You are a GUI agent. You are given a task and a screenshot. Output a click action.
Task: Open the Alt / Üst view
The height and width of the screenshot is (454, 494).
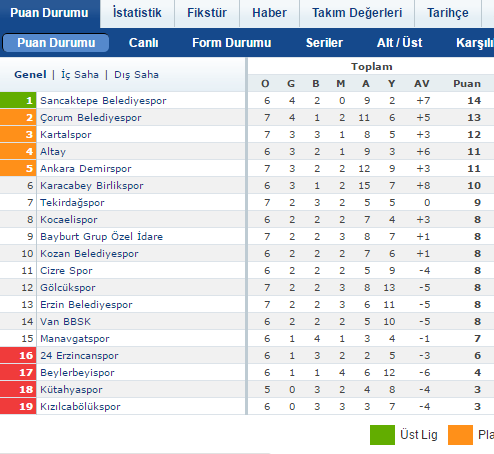point(399,43)
